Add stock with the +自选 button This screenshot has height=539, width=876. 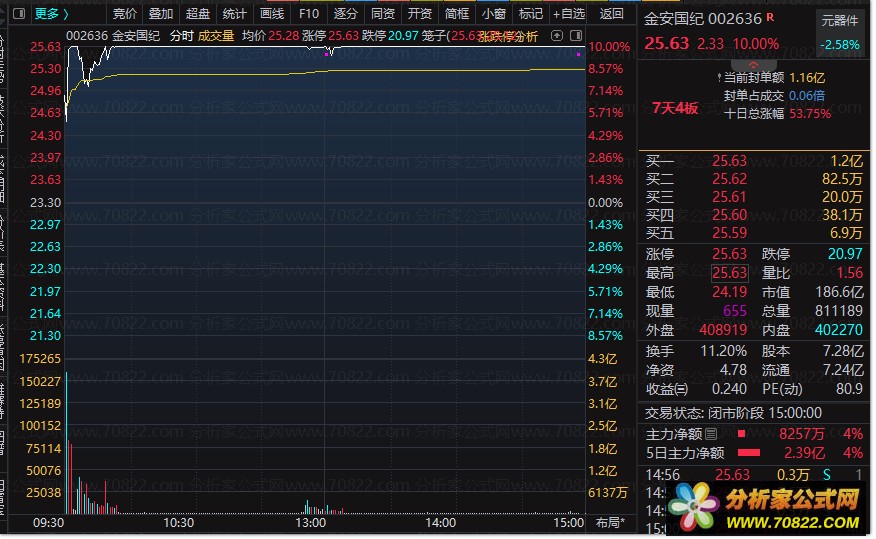pos(569,13)
